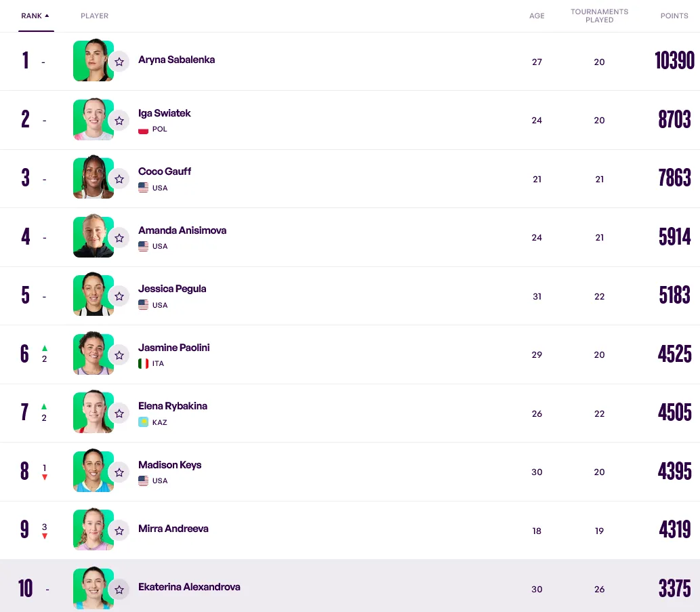Viewport: 700px width, 612px height.
Task: Open Aryna Sabalenka's player profile link
Action: pos(176,60)
